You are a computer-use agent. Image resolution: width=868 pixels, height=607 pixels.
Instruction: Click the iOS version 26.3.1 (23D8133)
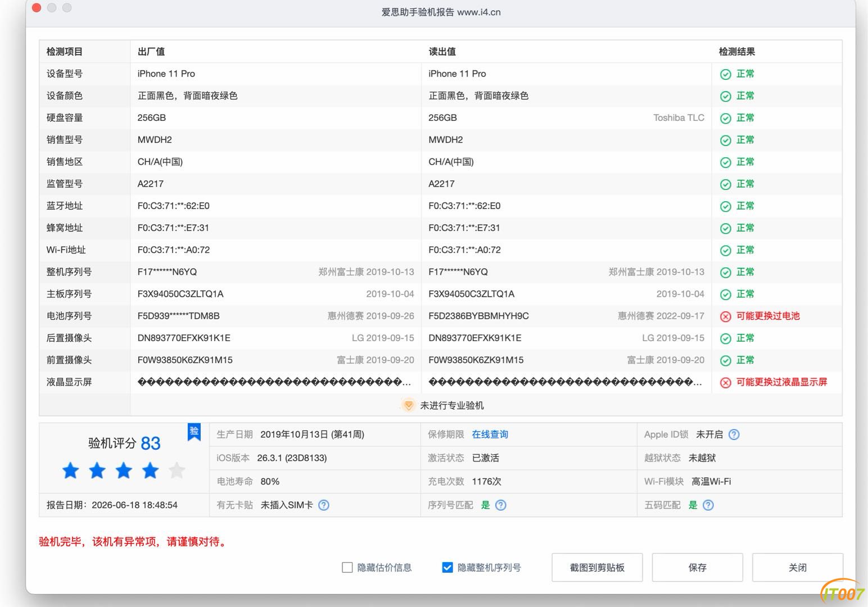point(292,458)
